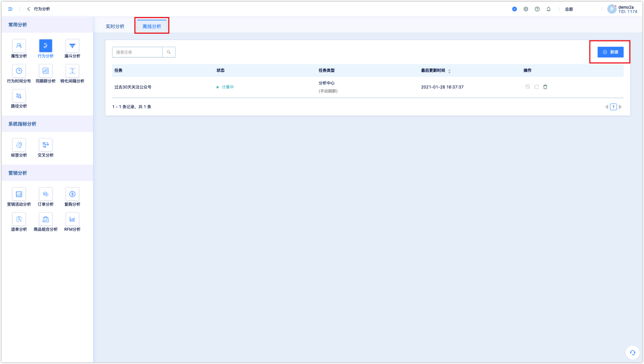Click the 计算中 status text
644x364 pixels.
pyautogui.click(x=228, y=87)
